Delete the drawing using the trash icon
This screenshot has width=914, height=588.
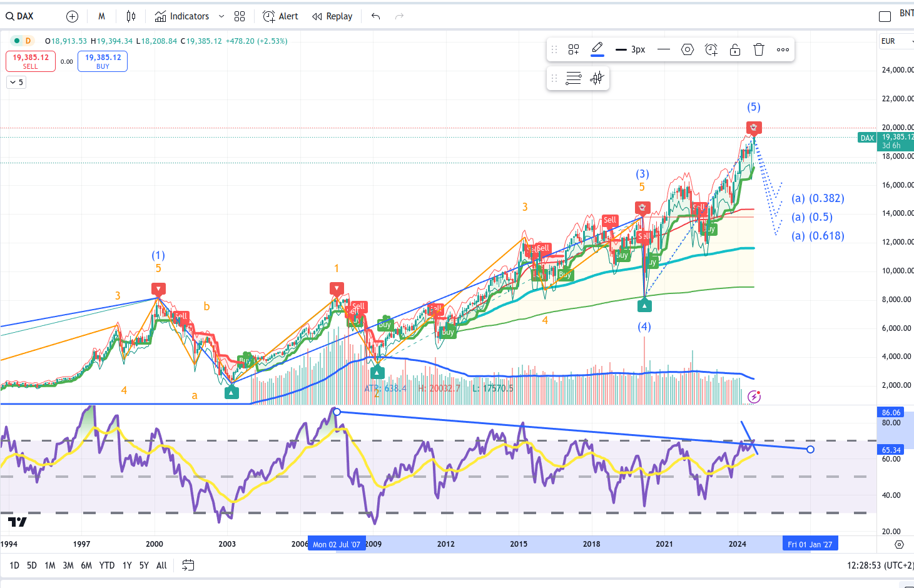pyautogui.click(x=758, y=49)
